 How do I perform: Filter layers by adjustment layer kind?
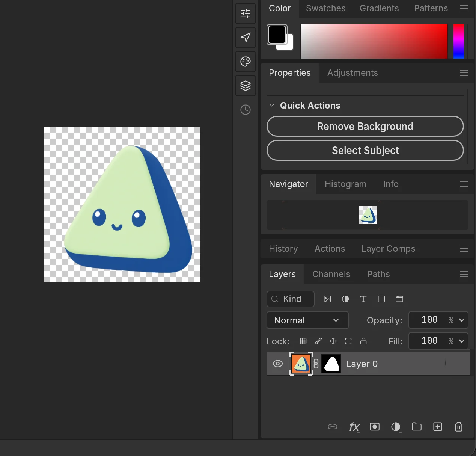pyautogui.click(x=345, y=299)
